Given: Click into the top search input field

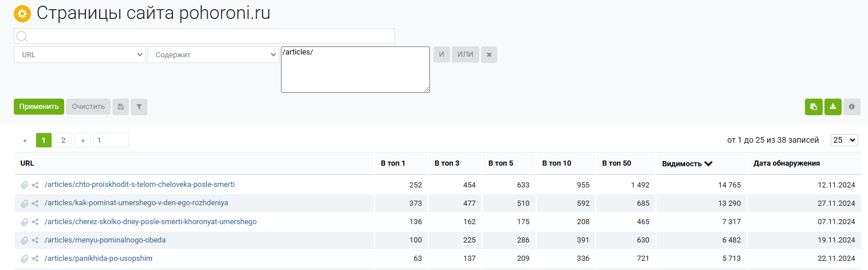Looking at the screenshot, I should [x=210, y=36].
